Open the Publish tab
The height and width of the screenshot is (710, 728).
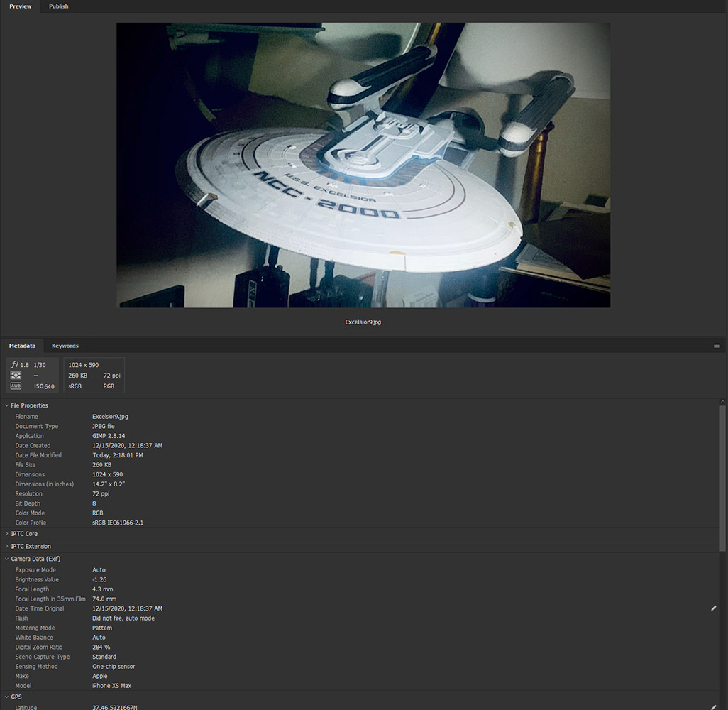[58, 6]
